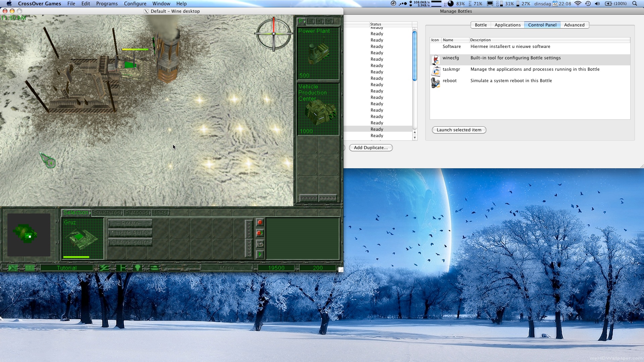Open Spotlight search magnifier icon

[x=635, y=4]
